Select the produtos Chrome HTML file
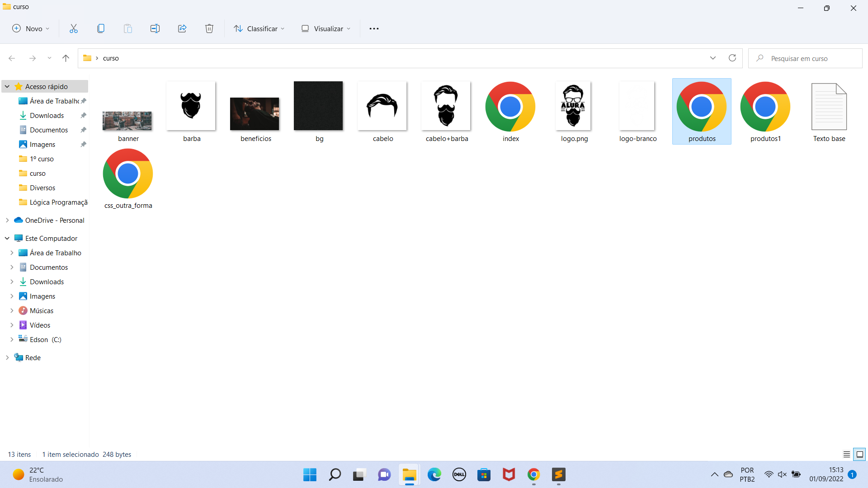Viewport: 868px width, 488px height. pyautogui.click(x=702, y=112)
